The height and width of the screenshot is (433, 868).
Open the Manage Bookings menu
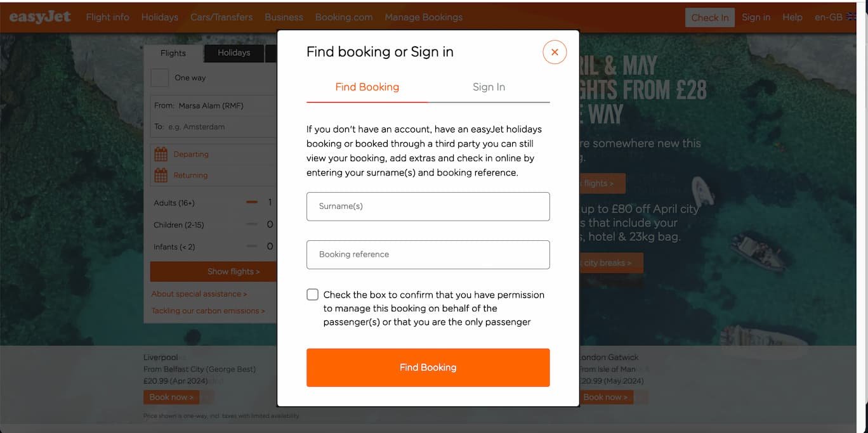tap(423, 17)
